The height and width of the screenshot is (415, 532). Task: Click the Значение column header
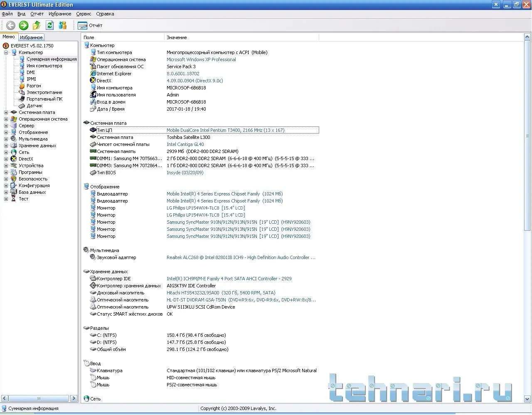241,37
